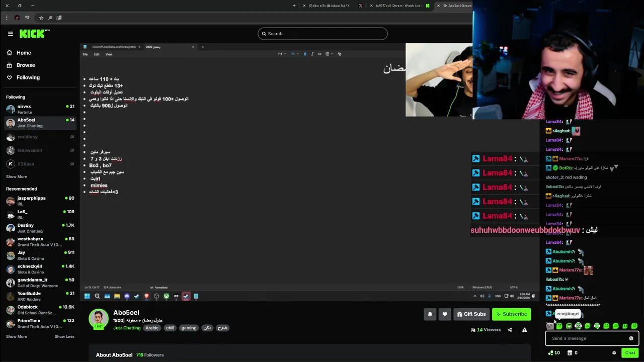
Task: Focus the Kick Search field
Action: point(323,34)
